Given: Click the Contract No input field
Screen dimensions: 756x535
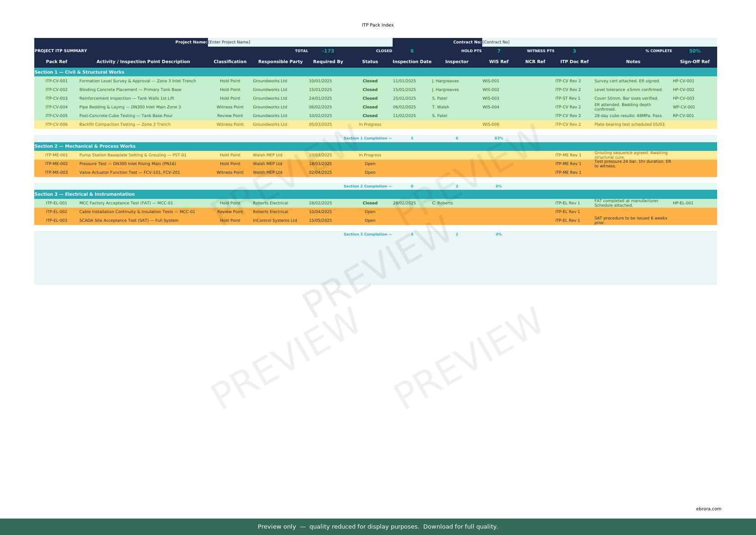Looking at the screenshot, I should pos(599,42).
